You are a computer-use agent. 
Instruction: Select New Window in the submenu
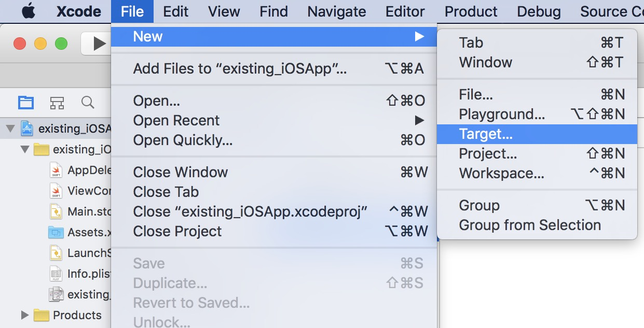537,62
